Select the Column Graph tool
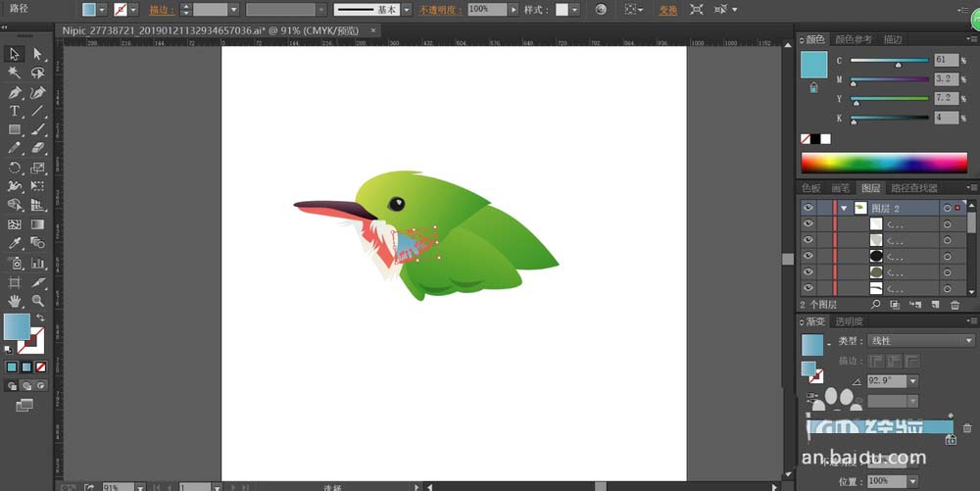 pos(37,263)
